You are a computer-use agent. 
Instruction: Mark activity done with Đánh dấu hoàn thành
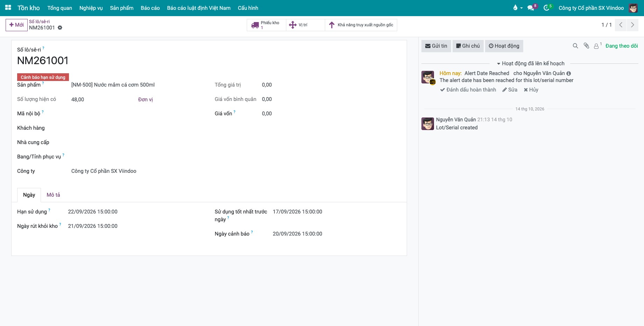click(x=468, y=90)
